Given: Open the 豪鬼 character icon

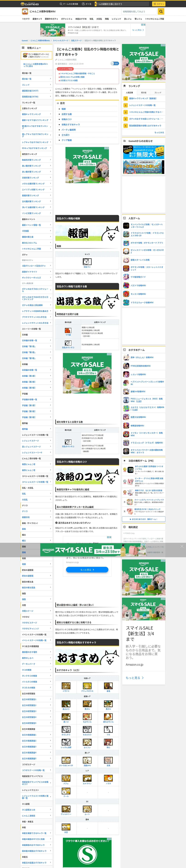Looking at the screenshot, I should pyautogui.click(x=108, y=686).
